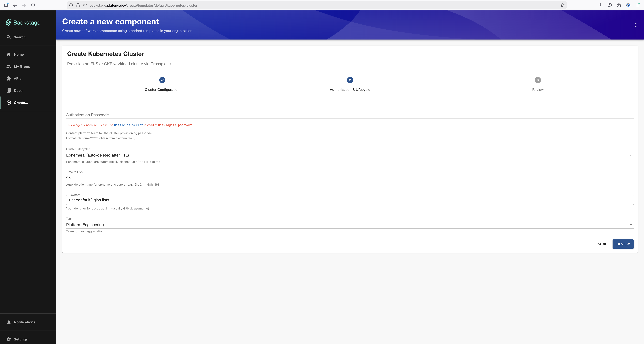Jump to the Review step indicator
This screenshot has width=644, height=344.
click(538, 80)
